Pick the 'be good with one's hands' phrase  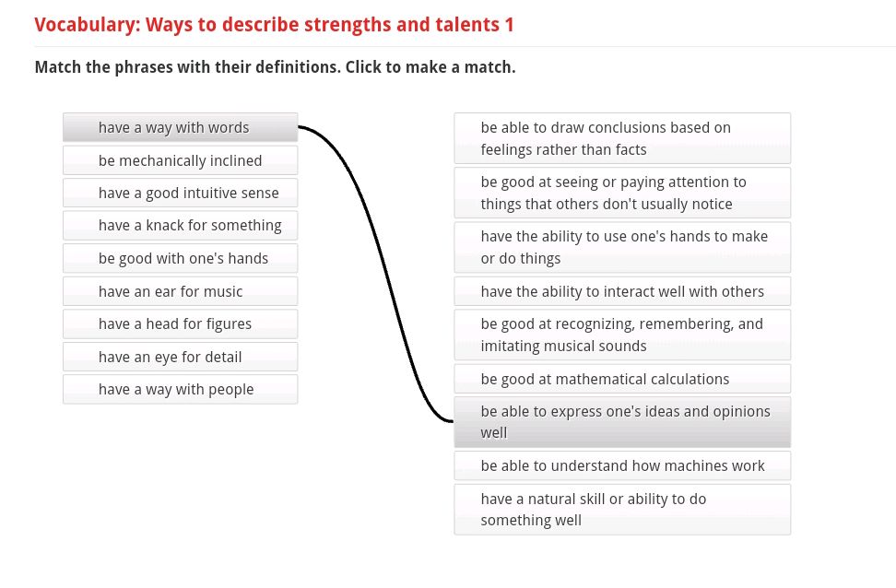(x=180, y=258)
